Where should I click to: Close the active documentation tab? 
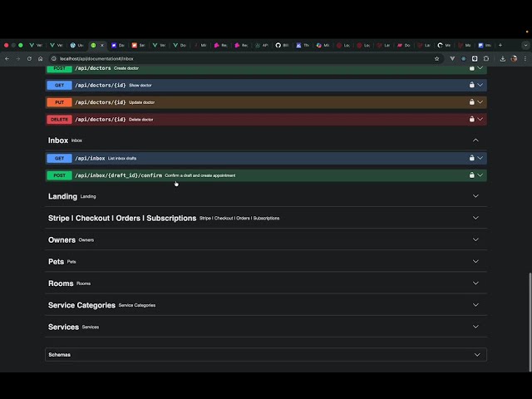101,45
